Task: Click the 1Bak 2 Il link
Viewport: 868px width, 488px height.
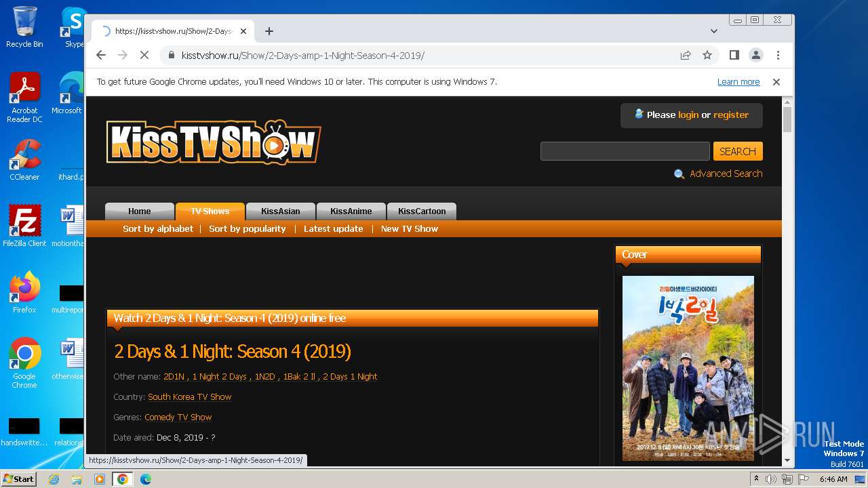Action: pyautogui.click(x=299, y=377)
